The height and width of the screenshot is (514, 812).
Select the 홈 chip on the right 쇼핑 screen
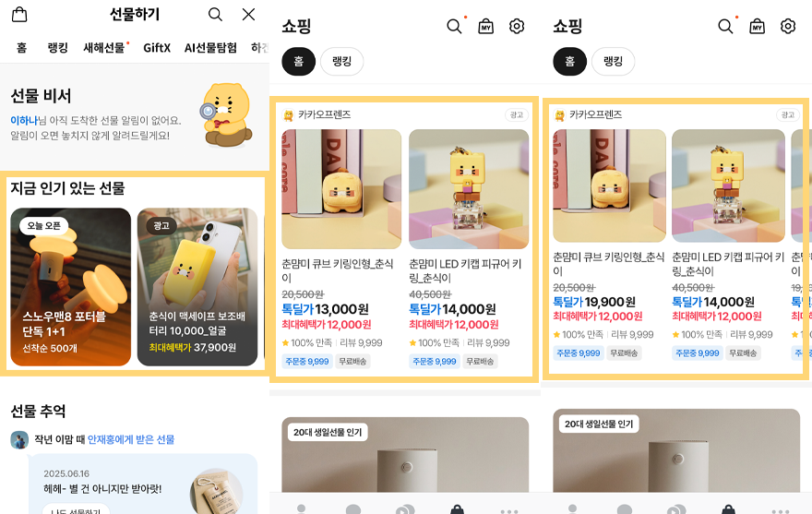pos(569,61)
